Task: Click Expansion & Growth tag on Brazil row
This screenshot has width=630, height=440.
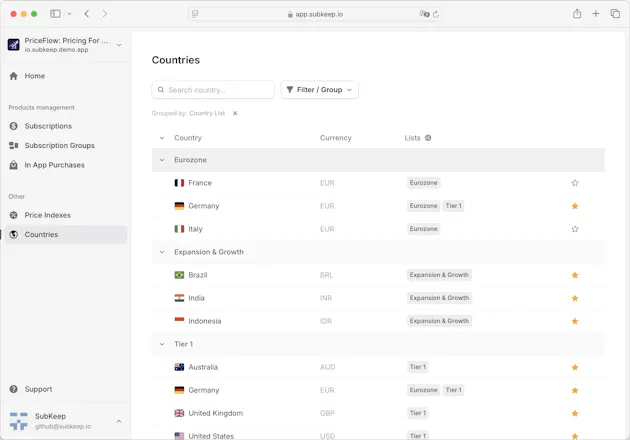Action: pos(439,275)
